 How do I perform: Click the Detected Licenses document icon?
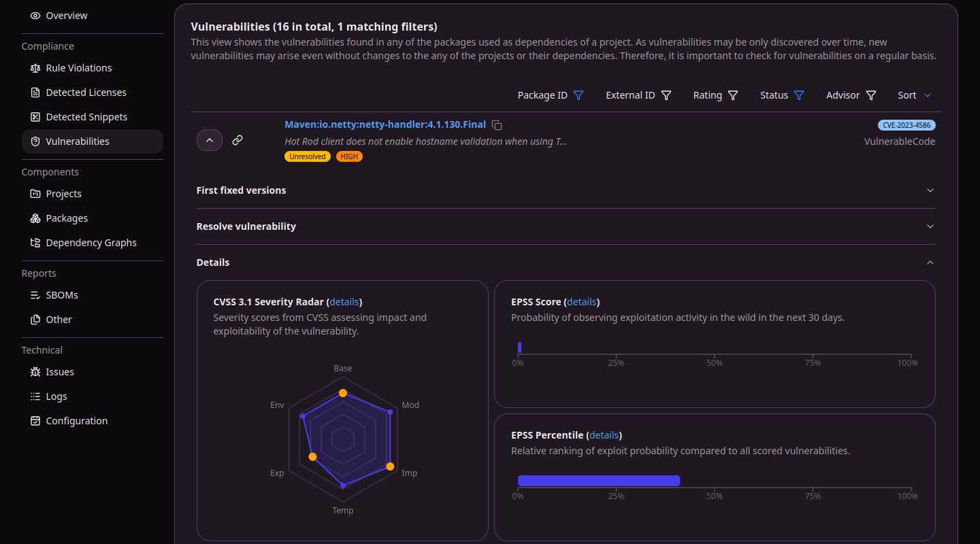point(35,92)
